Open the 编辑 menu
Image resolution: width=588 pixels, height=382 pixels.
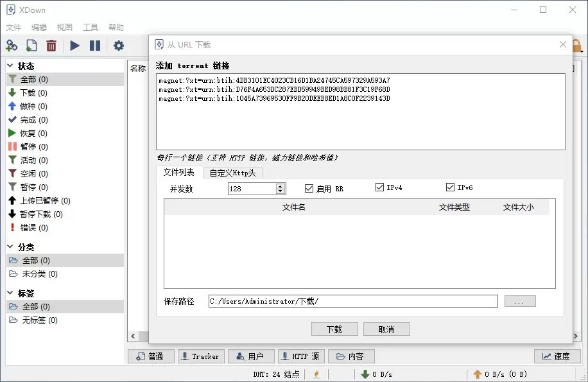(39, 28)
